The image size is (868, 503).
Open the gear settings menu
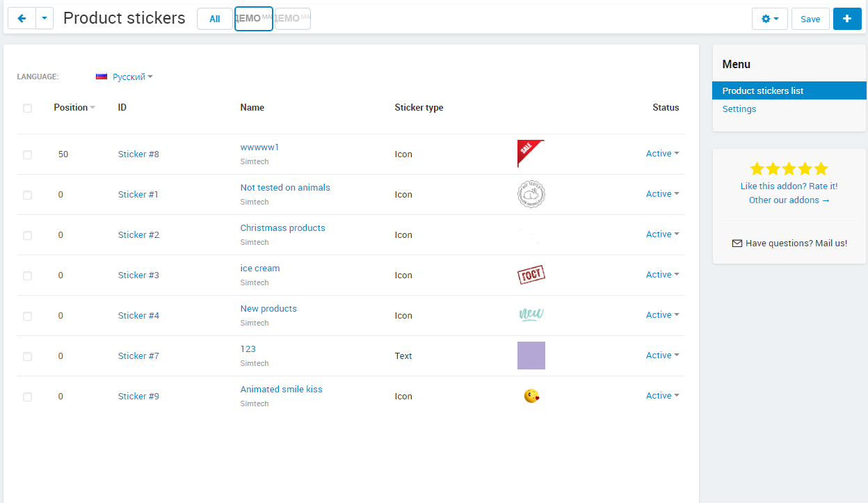click(x=769, y=19)
